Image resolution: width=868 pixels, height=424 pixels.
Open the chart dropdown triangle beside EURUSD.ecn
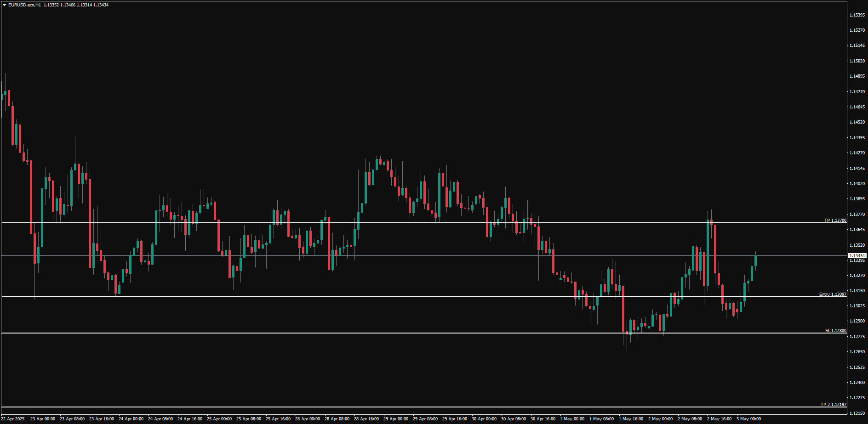pos(4,5)
